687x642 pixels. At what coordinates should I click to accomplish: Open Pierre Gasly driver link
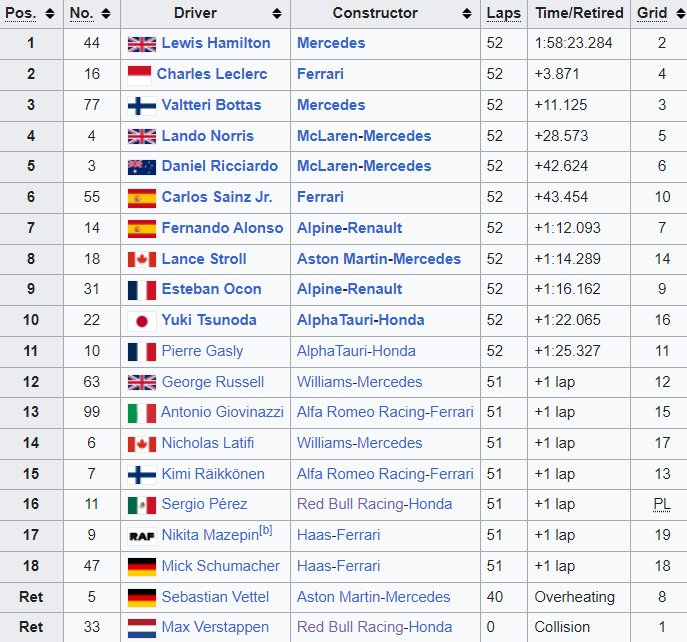(202, 351)
